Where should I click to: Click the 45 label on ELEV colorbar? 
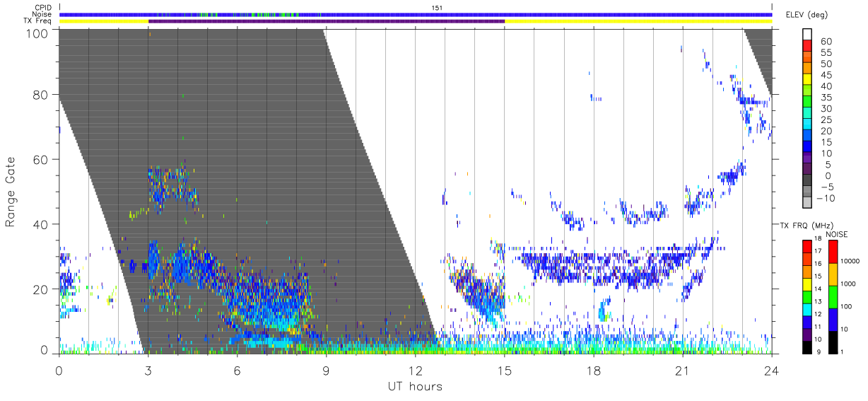pyautogui.click(x=825, y=75)
